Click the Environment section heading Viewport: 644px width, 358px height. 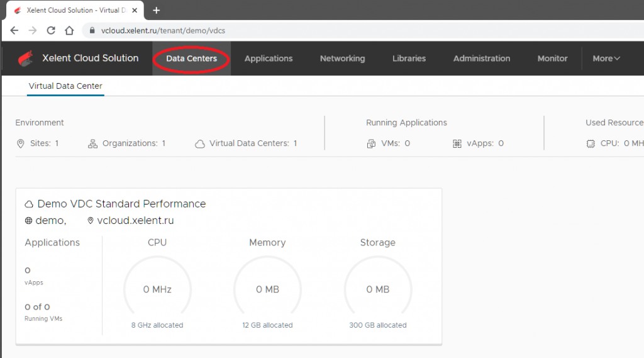point(40,123)
